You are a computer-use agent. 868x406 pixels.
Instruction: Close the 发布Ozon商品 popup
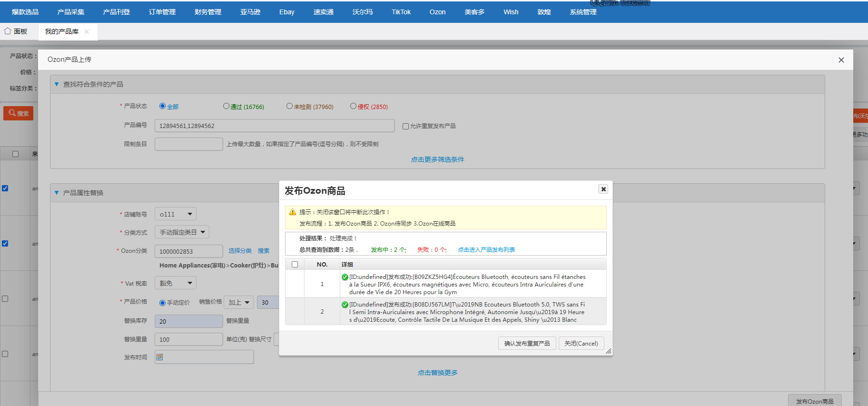tap(603, 189)
